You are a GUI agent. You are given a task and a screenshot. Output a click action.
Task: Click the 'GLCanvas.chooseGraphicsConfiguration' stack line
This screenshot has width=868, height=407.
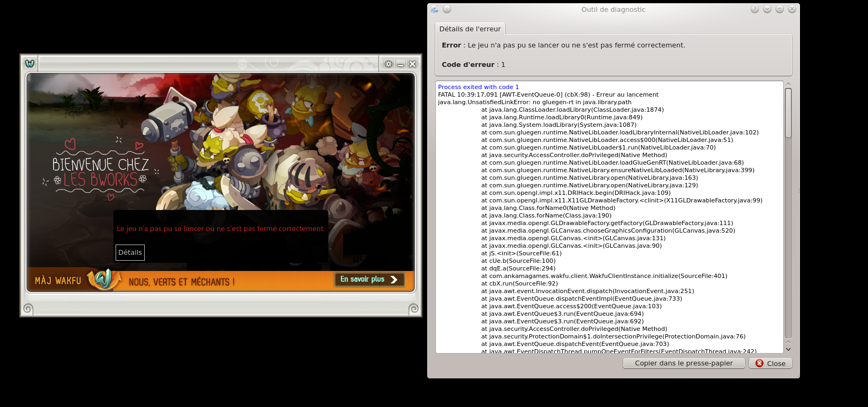[x=608, y=230]
